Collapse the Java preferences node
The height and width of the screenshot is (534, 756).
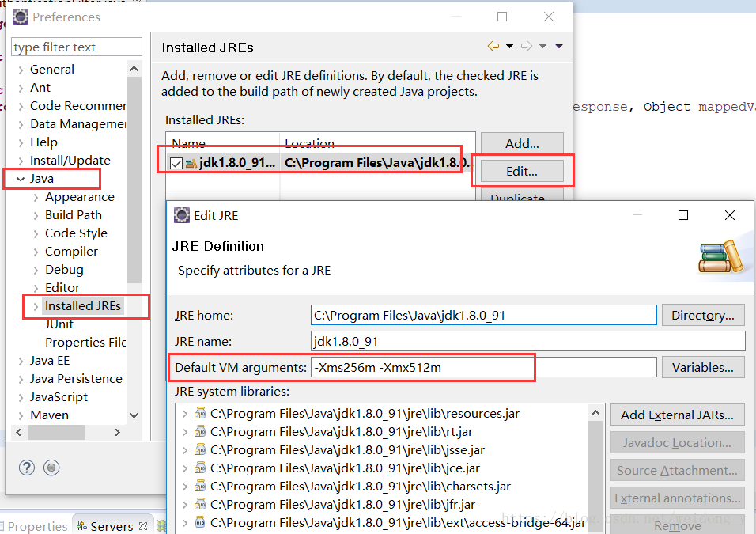tap(21, 179)
